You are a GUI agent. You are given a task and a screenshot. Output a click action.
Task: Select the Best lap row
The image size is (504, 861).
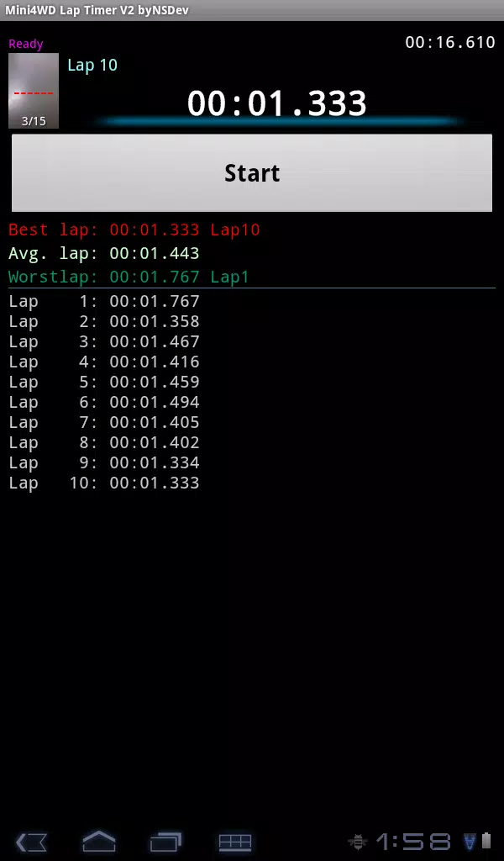coord(134,230)
